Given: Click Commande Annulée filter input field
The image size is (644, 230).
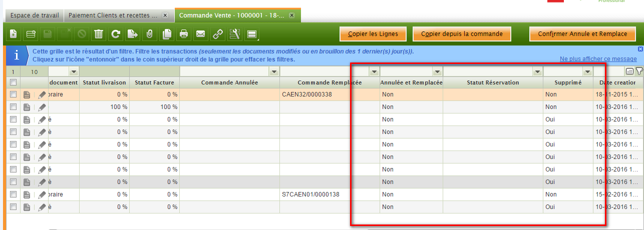Looking at the screenshot, I should [x=224, y=72].
